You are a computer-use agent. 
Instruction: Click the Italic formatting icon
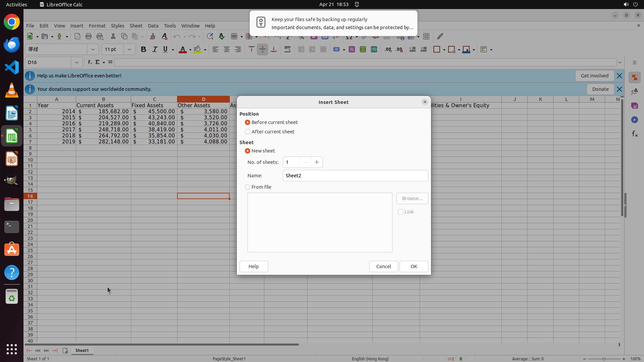(x=155, y=50)
